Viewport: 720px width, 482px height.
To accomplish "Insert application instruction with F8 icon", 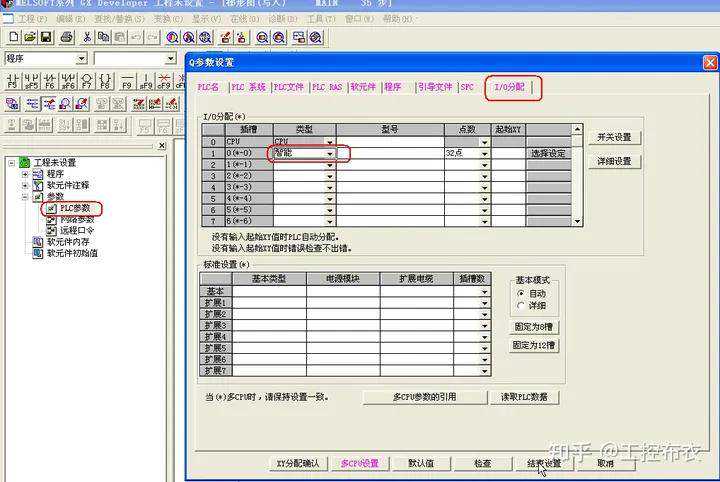I will (x=105, y=81).
